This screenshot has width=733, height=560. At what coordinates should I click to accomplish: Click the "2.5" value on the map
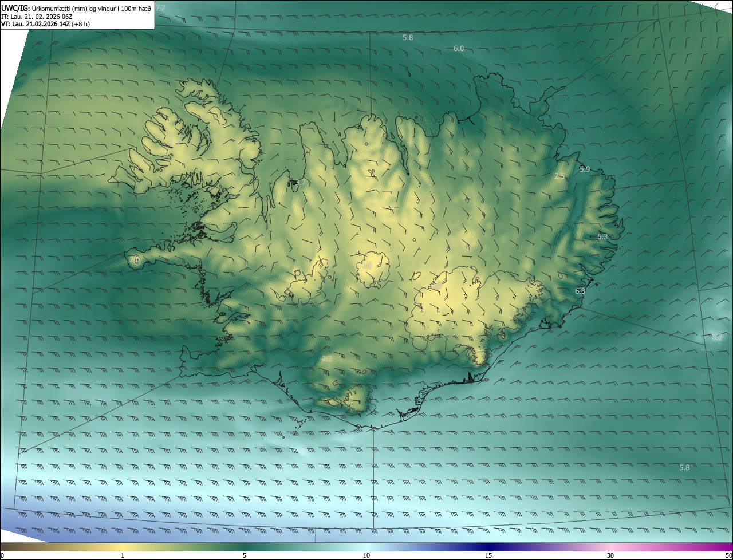click(x=560, y=176)
